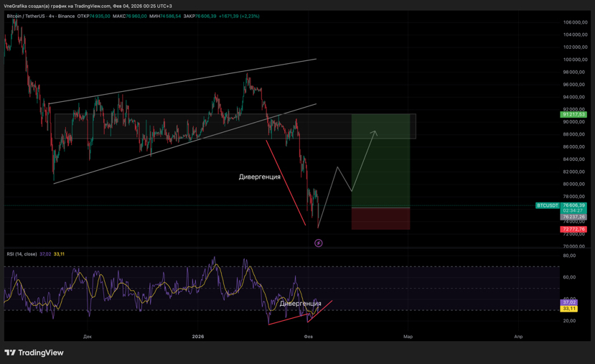
Task: Click the Фев label on the time axis
Action: [x=309, y=337]
